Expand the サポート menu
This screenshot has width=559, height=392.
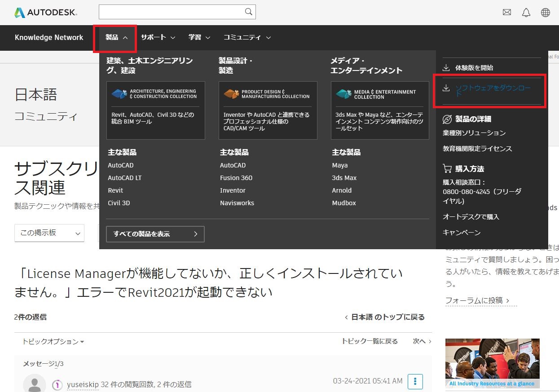click(158, 37)
